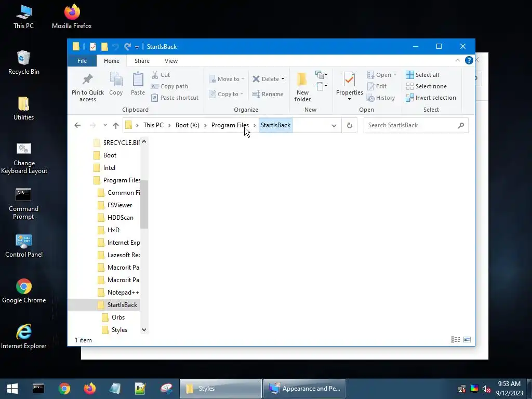Open the Copy to menu
532x399 pixels.
tap(226, 94)
